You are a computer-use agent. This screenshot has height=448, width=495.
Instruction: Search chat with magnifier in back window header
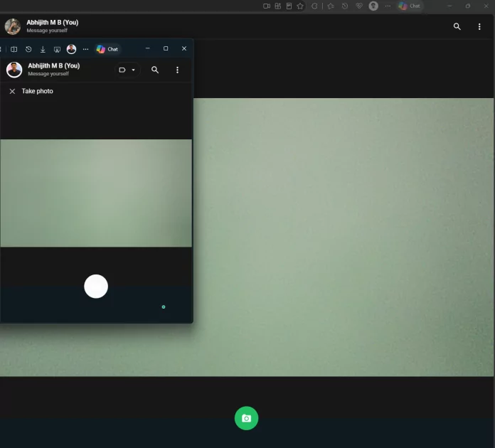[x=457, y=26]
